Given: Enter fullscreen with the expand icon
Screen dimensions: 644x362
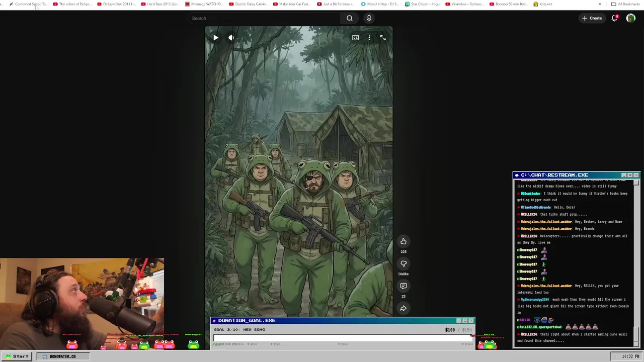Looking at the screenshot, I should (383, 38).
